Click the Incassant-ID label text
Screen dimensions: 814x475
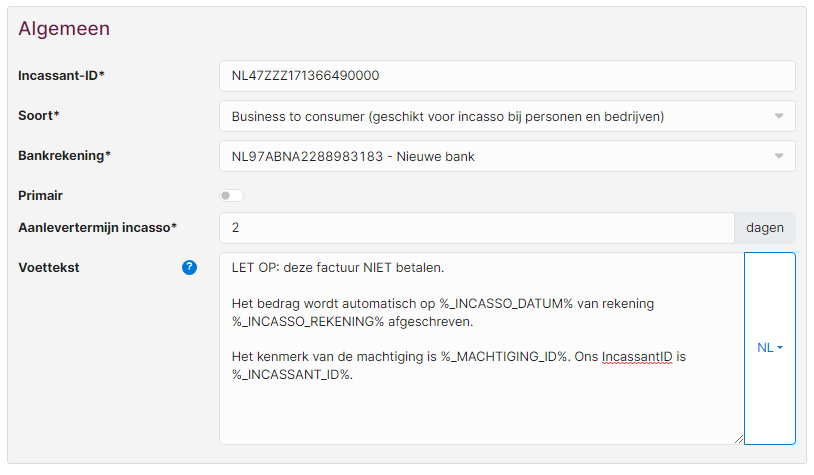pyautogui.click(x=61, y=76)
